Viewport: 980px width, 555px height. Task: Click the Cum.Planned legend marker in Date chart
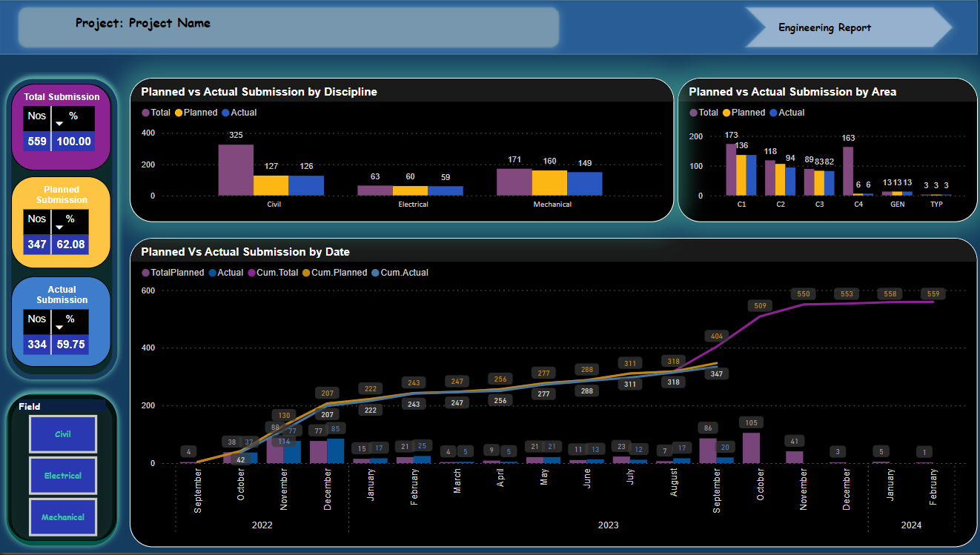point(305,273)
